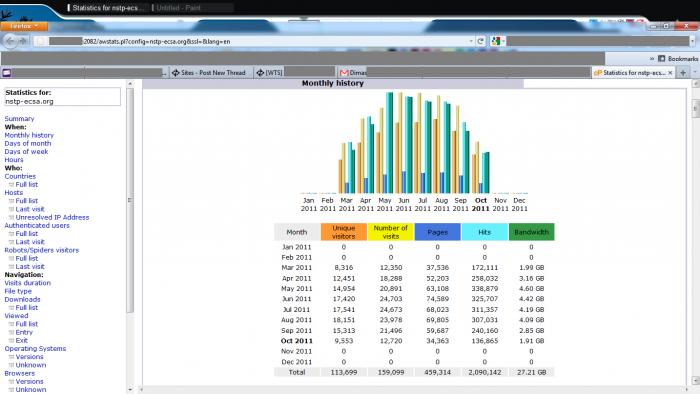This screenshot has height=394, width=700.
Task: Open the Bookmarks toolbar button
Action: click(x=679, y=58)
